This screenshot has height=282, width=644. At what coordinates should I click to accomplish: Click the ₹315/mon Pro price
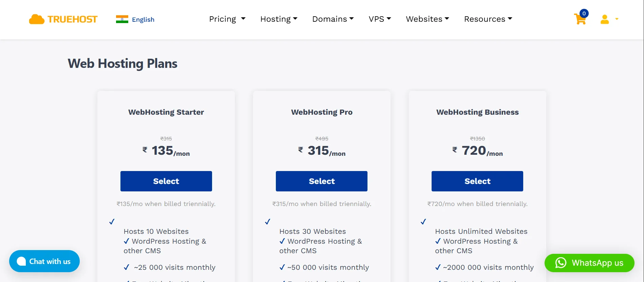322,151
